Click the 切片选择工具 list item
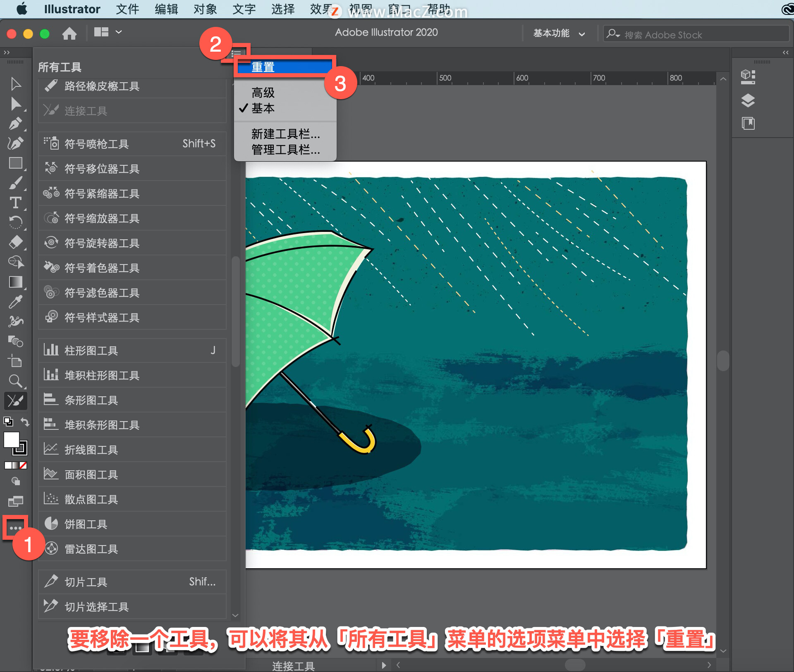Image resolution: width=794 pixels, height=672 pixels. click(132, 607)
